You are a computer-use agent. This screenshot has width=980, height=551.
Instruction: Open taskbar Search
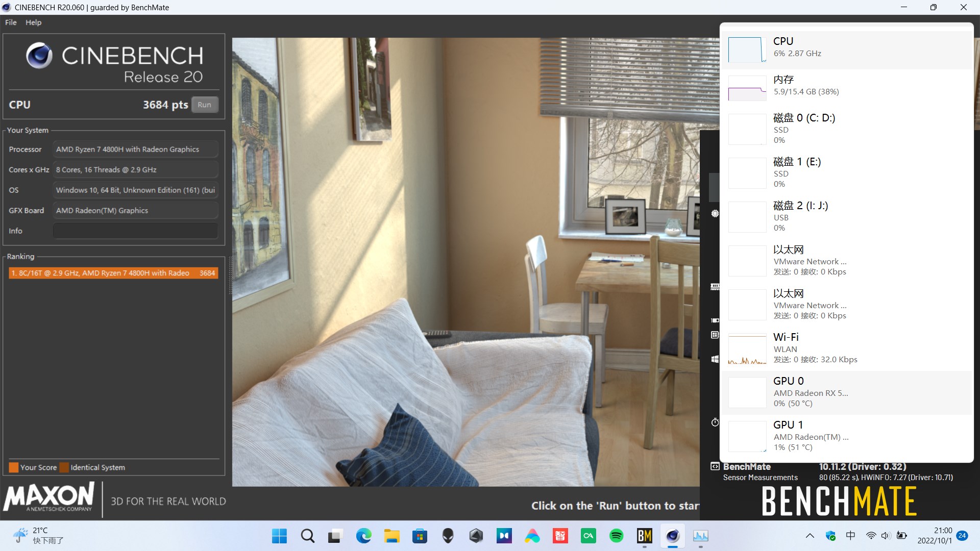[x=308, y=536]
